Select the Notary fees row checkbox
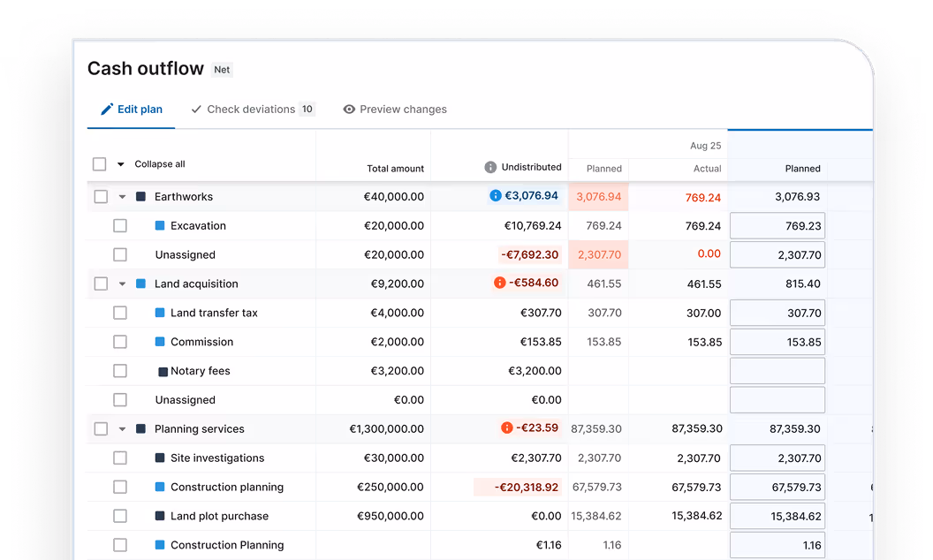Image resolution: width=933 pixels, height=560 pixels. [x=120, y=371]
